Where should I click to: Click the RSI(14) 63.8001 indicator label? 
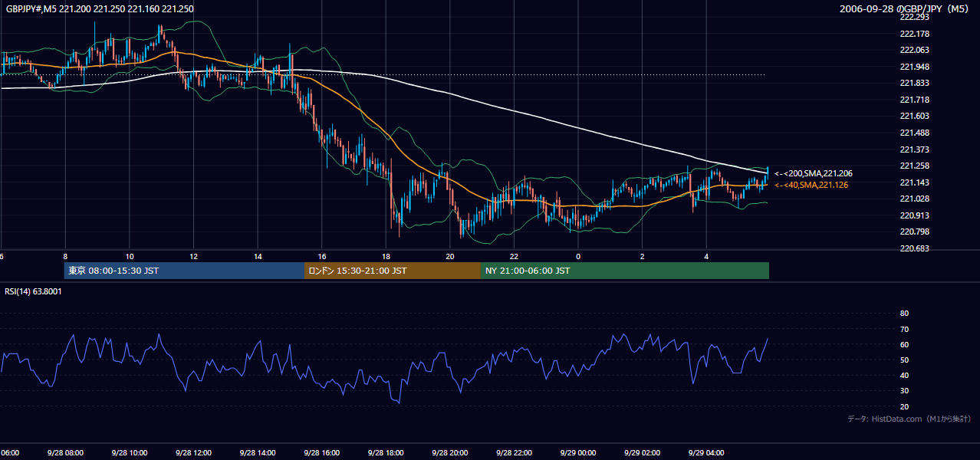[x=34, y=291]
